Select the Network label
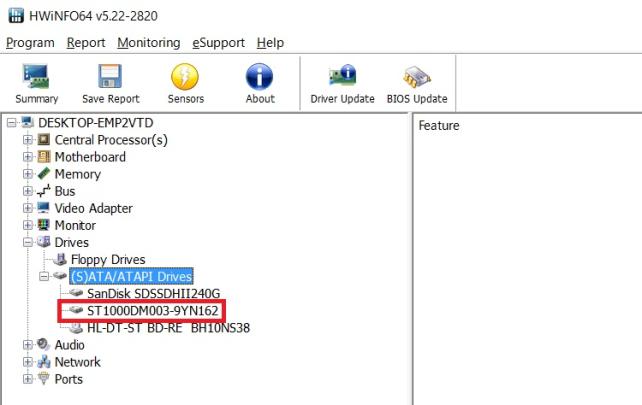Viewport: 642px width, 405px height. pos(77,362)
